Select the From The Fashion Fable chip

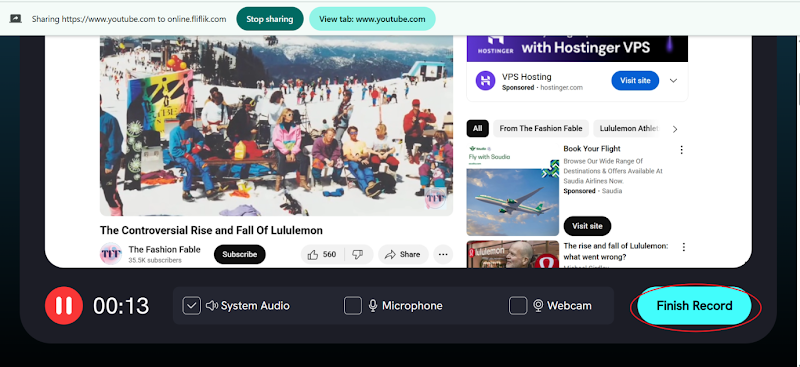click(541, 129)
